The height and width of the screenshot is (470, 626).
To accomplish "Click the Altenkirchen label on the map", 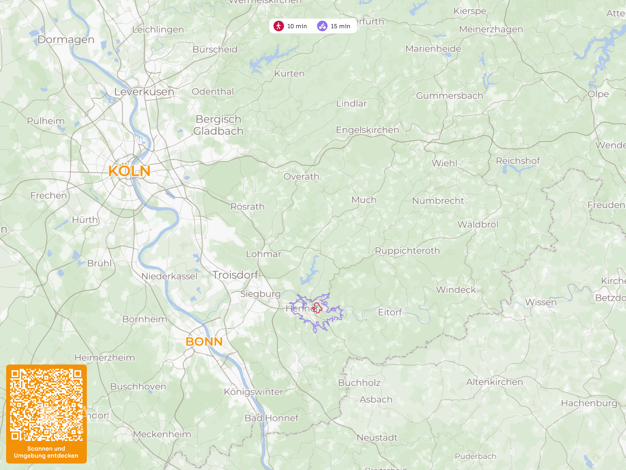I will 495,382.
